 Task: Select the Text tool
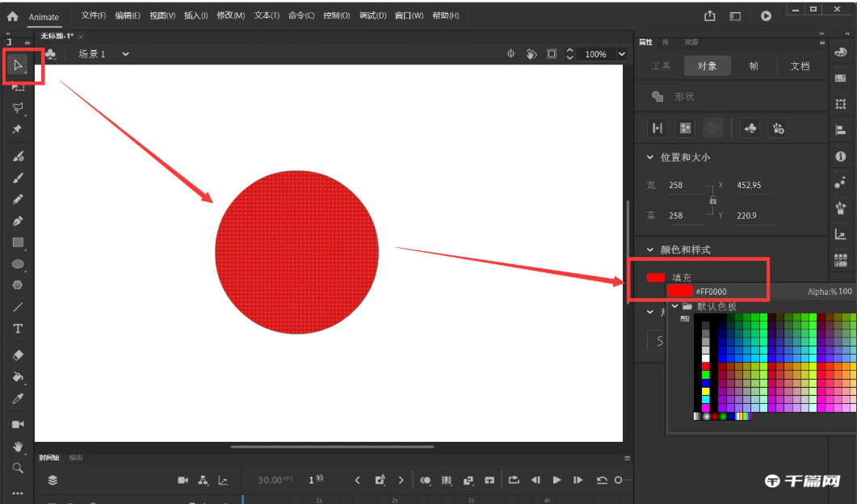pyautogui.click(x=18, y=328)
